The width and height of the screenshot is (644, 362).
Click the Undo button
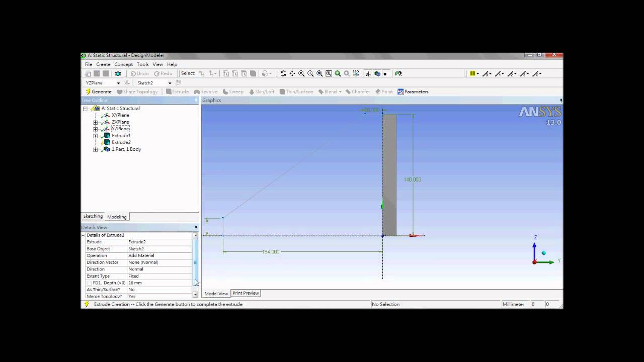click(140, 73)
